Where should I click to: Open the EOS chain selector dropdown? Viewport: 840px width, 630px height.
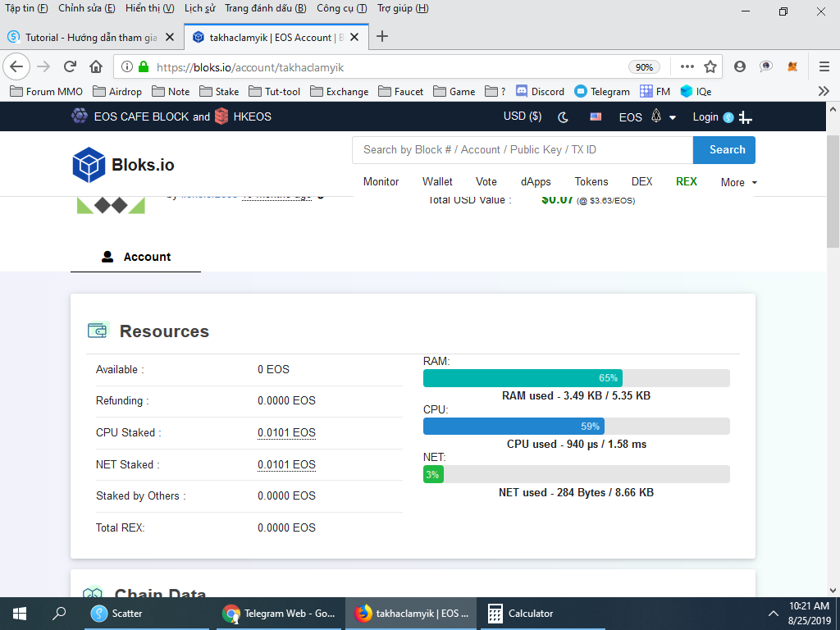click(x=646, y=117)
